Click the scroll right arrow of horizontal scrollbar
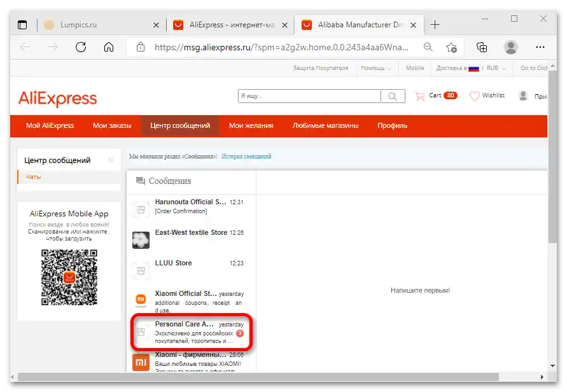 click(542, 377)
